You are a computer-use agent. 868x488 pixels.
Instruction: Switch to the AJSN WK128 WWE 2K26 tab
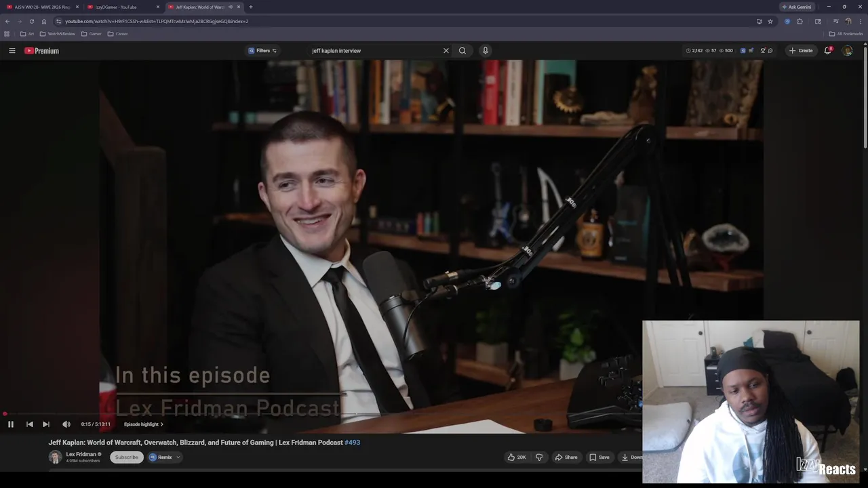pos(42,7)
